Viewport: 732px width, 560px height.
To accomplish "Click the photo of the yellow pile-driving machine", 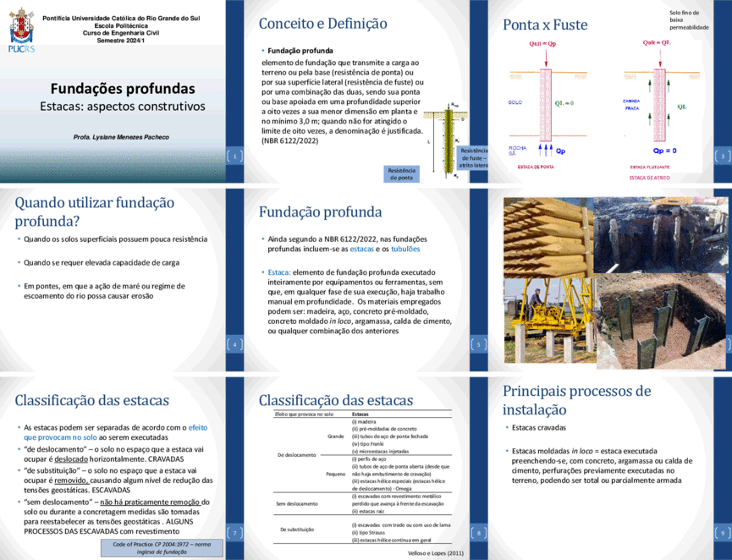I will [550, 320].
